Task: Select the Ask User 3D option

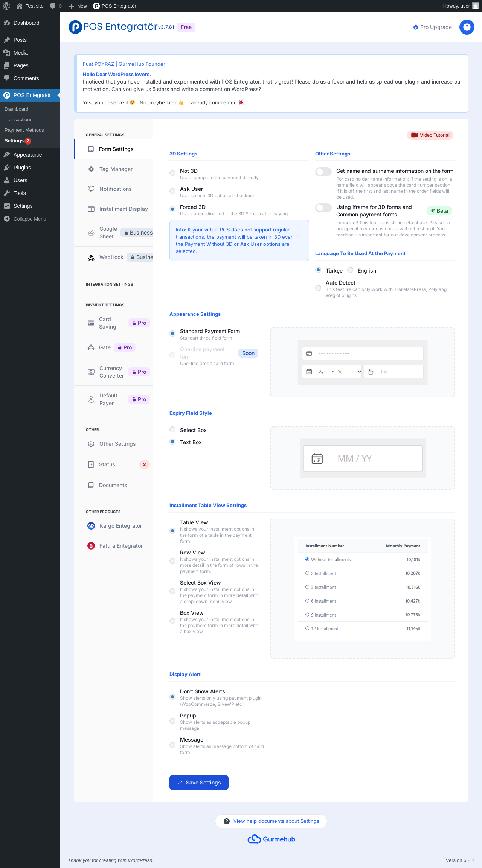Action: (x=172, y=191)
